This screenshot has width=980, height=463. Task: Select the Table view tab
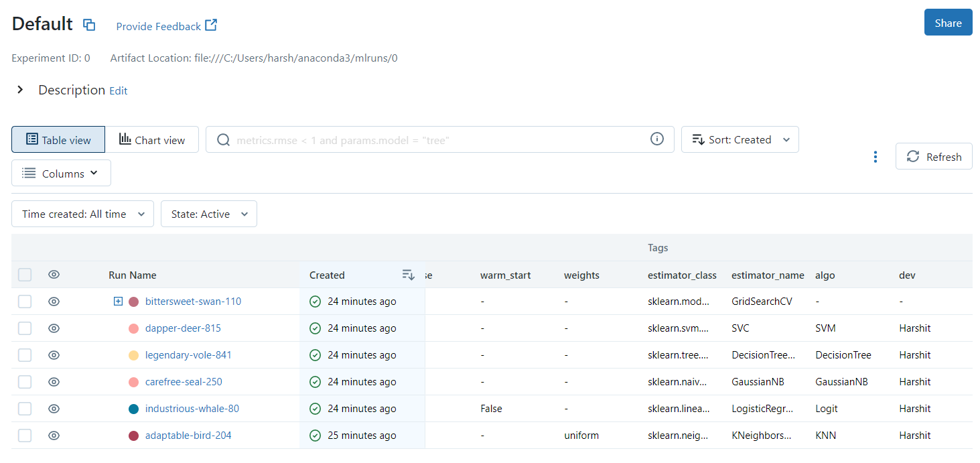tap(58, 139)
